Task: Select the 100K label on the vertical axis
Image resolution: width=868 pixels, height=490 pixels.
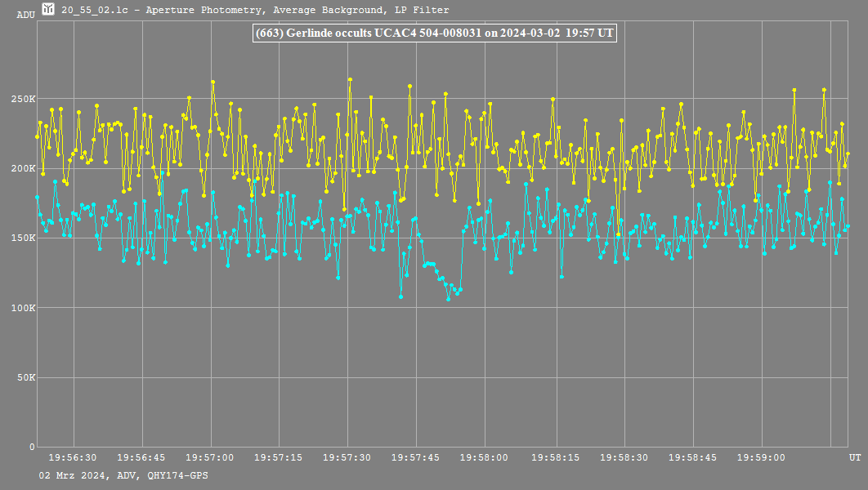Action: 23,308
